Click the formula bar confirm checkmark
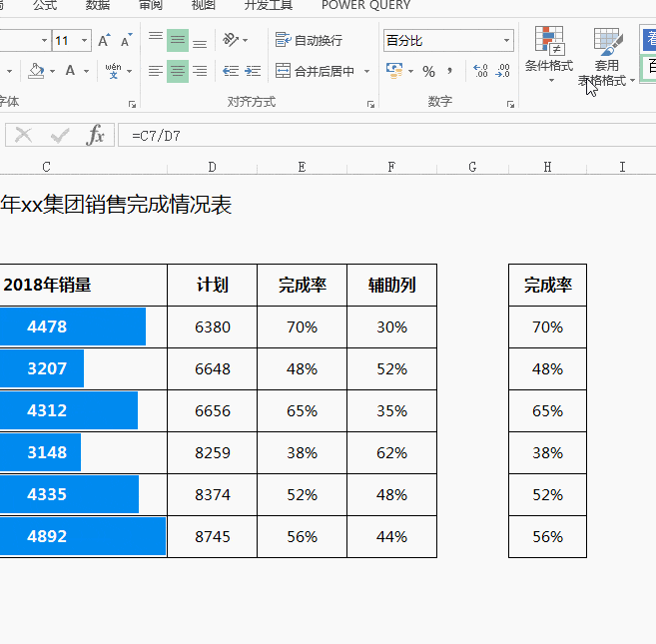 coord(59,135)
